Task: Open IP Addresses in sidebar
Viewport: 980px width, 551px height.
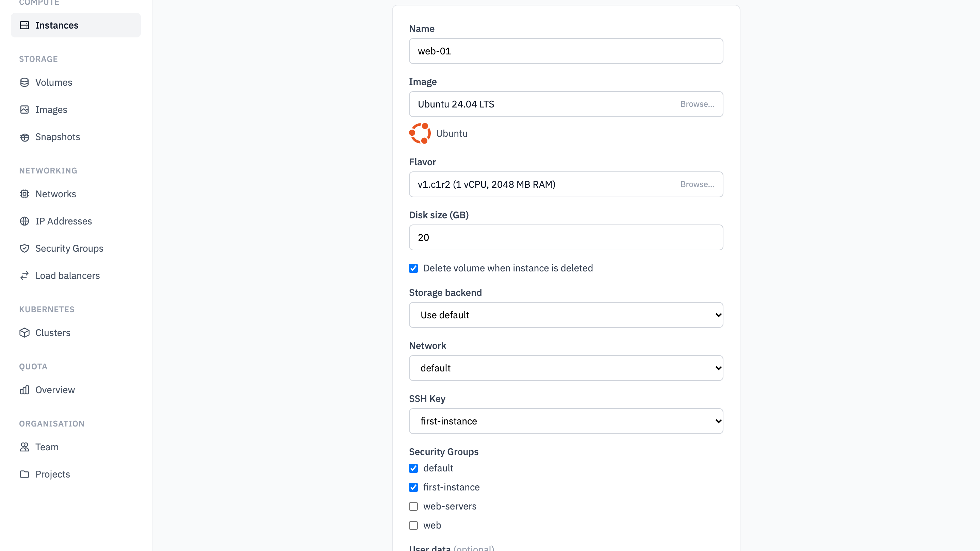Action: pos(76,221)
